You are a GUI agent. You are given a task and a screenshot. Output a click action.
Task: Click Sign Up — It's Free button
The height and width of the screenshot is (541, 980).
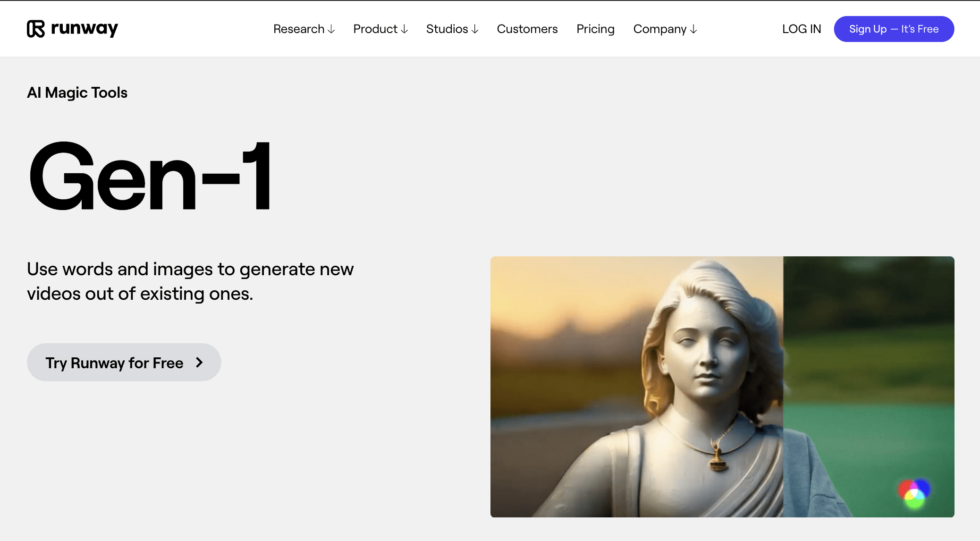894,29
